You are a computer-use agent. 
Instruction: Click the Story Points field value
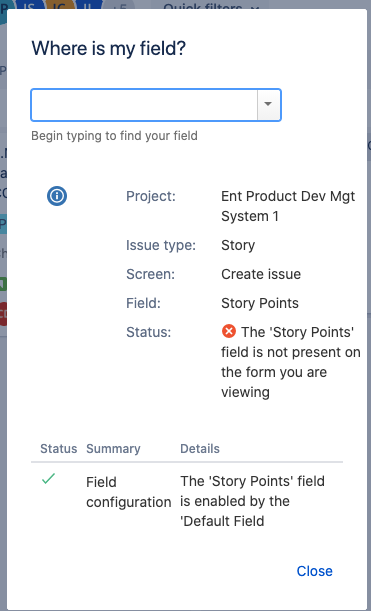pos(260,303)
